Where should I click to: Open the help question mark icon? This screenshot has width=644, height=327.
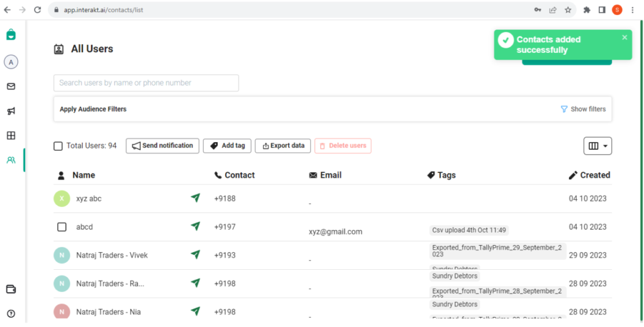click(x=11, y=313)
